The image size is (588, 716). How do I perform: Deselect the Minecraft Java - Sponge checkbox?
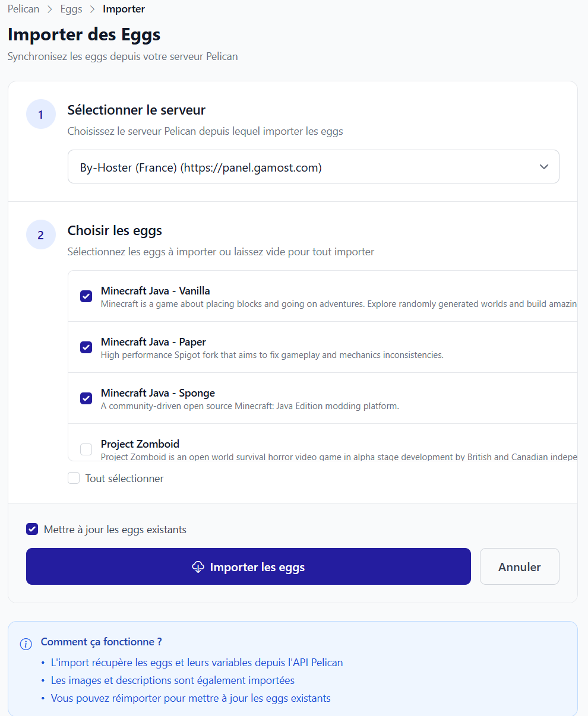(86, 398)
